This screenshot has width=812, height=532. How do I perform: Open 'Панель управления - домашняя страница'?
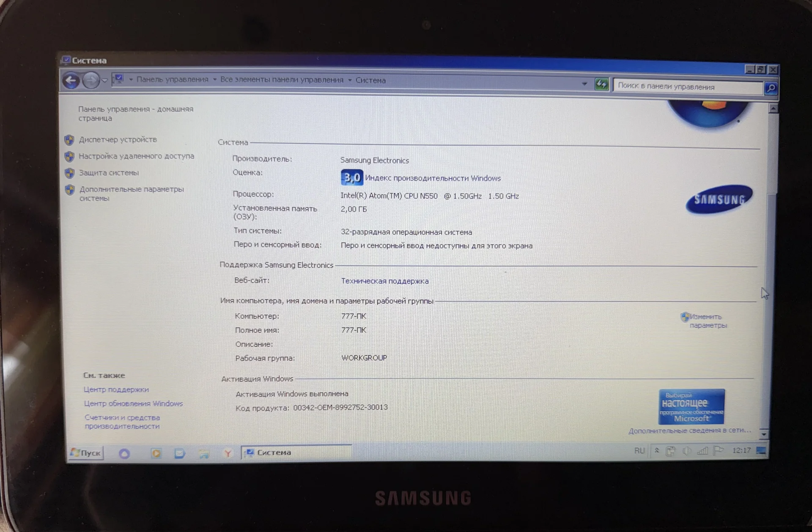click(136, 113)
